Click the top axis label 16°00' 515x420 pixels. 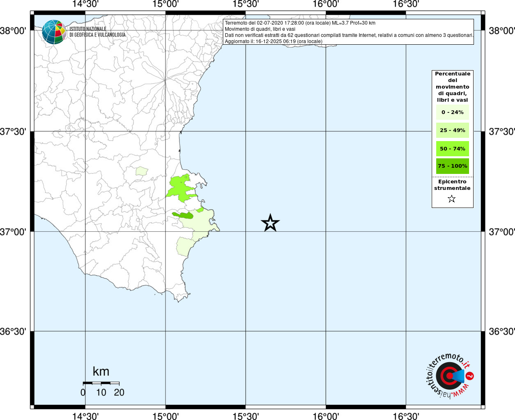(326, 4)
